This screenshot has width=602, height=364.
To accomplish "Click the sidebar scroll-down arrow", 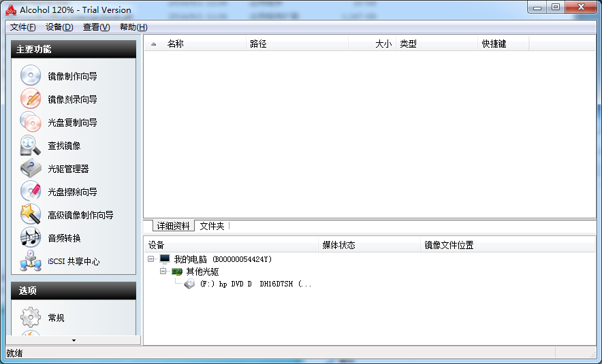I will 74,340.
